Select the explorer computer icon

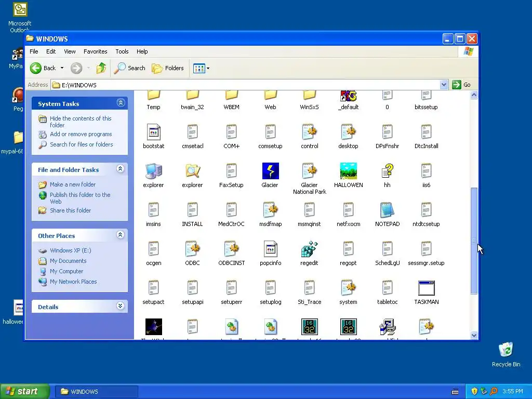[x=153, y=171]
